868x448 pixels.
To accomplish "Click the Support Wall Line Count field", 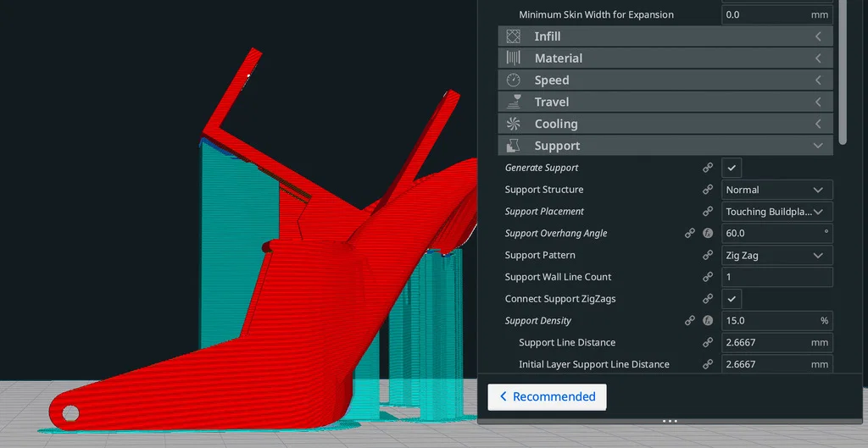I will [x=777, y=277].
